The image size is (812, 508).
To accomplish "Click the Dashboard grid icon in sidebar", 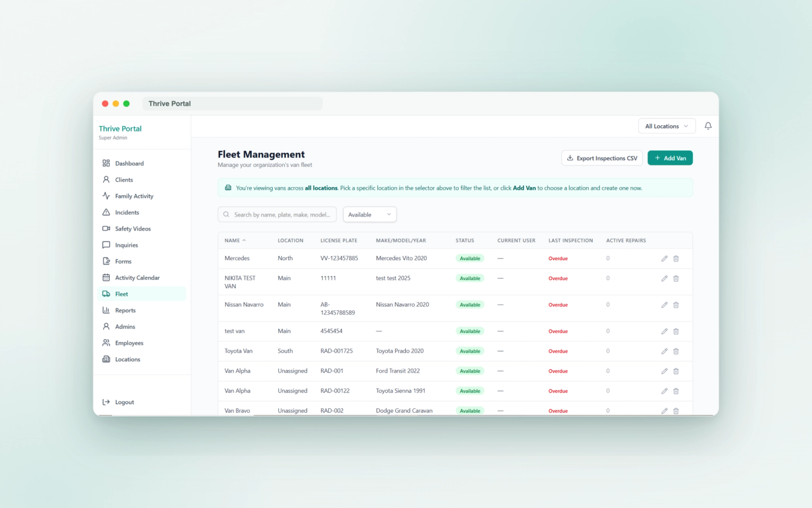I will pos(106,163).
